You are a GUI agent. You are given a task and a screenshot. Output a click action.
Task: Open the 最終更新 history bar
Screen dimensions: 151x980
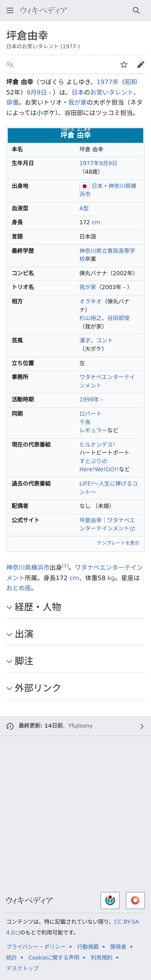(76, 726)
